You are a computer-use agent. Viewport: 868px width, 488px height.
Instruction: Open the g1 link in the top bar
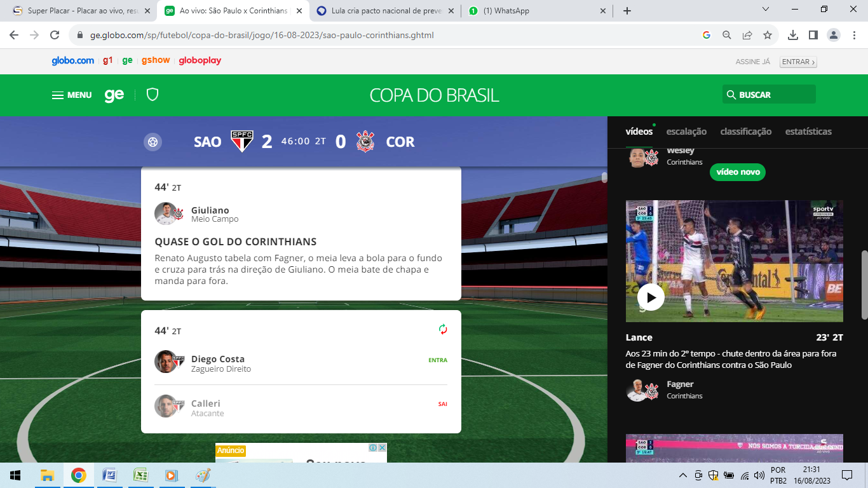pyautogui.click(x=108, y=60)
